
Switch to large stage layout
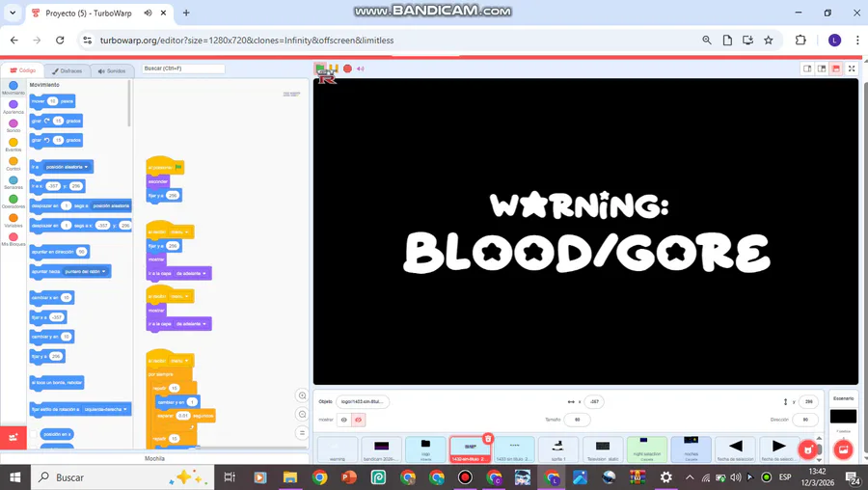pyautogui.click(x=822, y=68)
